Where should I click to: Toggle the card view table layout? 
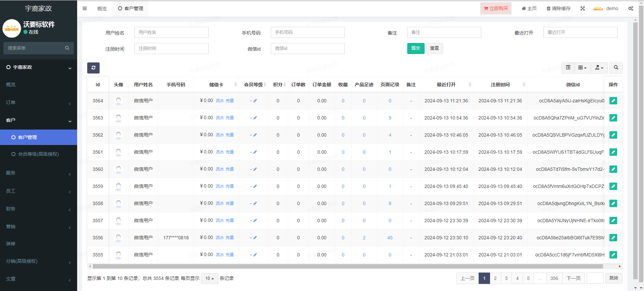click(568, 68)
